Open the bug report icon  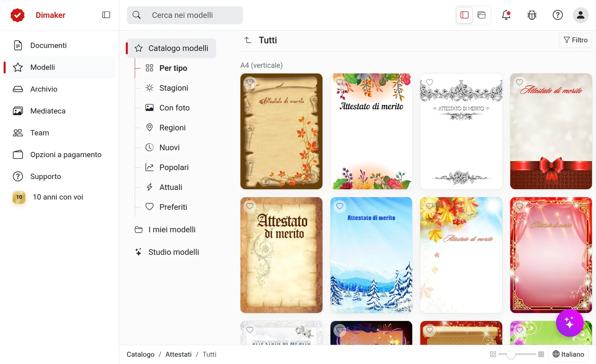pyautogui.click(x=532, y=15)
